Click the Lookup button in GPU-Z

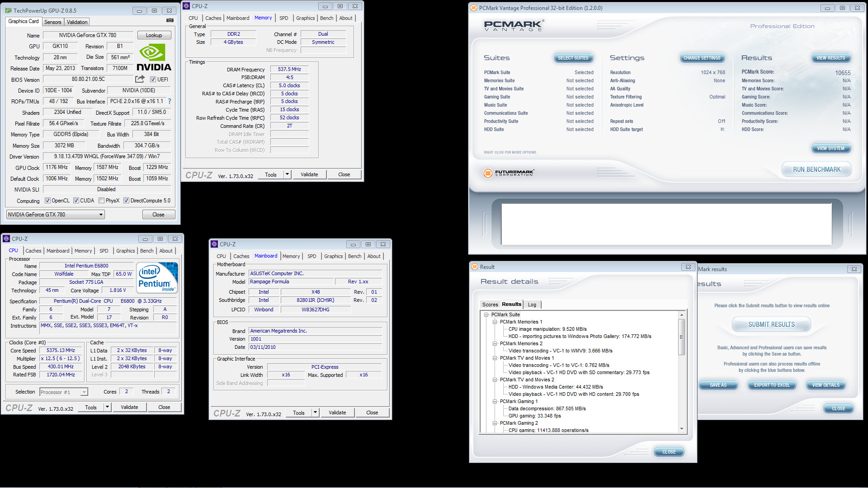[154, 35]
